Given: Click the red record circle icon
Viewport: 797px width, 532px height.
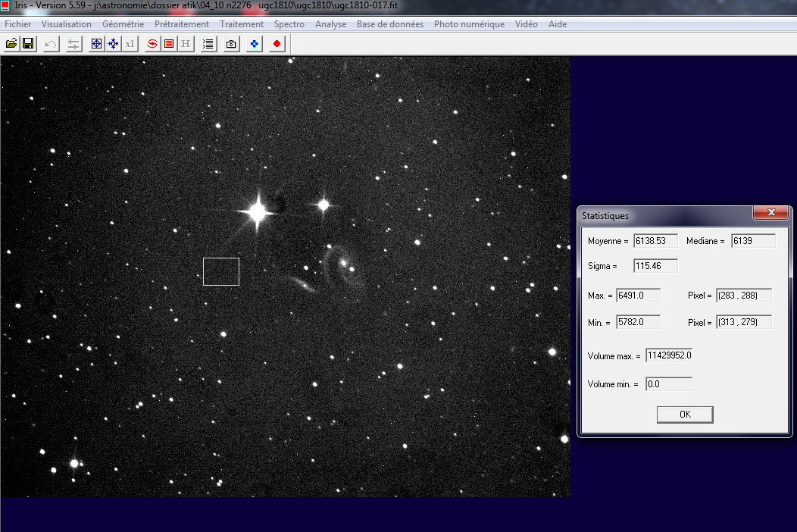Looking at the screenshot, I should [277, 44].
